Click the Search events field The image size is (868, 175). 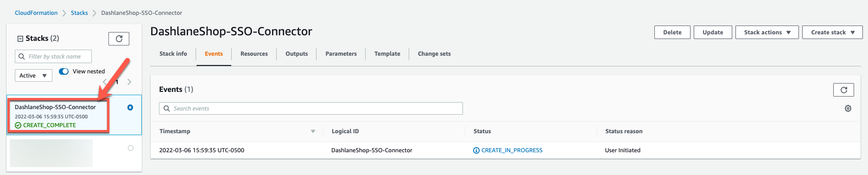click(311, 108)
